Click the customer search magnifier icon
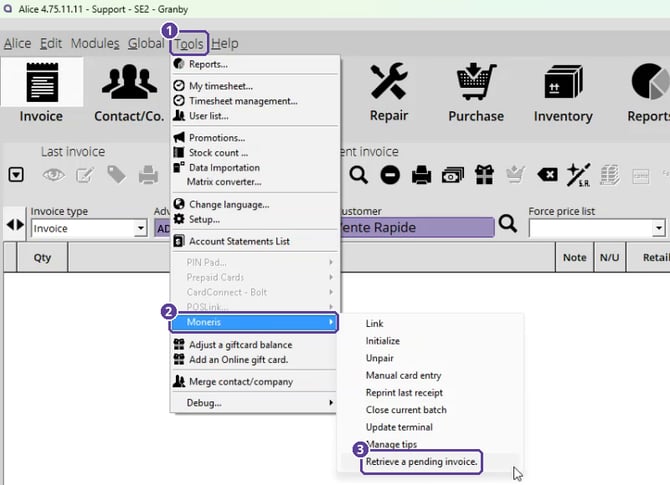This screenshot has width=670, height=485. pos(508,224)
